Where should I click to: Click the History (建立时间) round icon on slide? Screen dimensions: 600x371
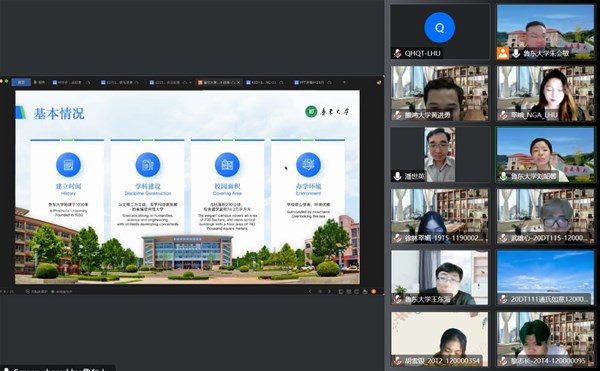[68, 164]
